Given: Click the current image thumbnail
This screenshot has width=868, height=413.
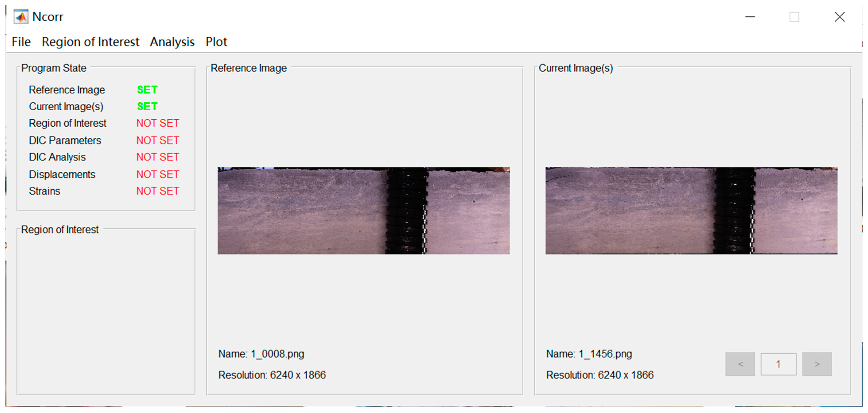Looking at the screenshot, I should (691, 210).
